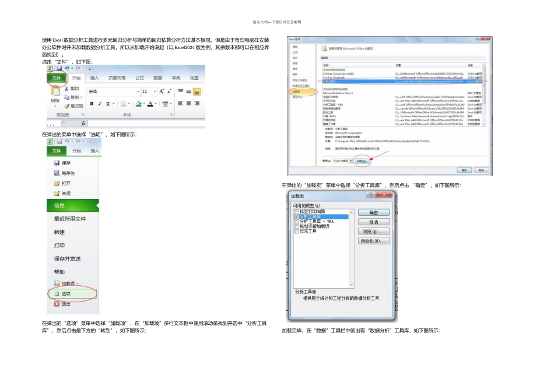554x392 pixels.
Task: Open the 宋体 font name dropdown
Action: (139, 92)
